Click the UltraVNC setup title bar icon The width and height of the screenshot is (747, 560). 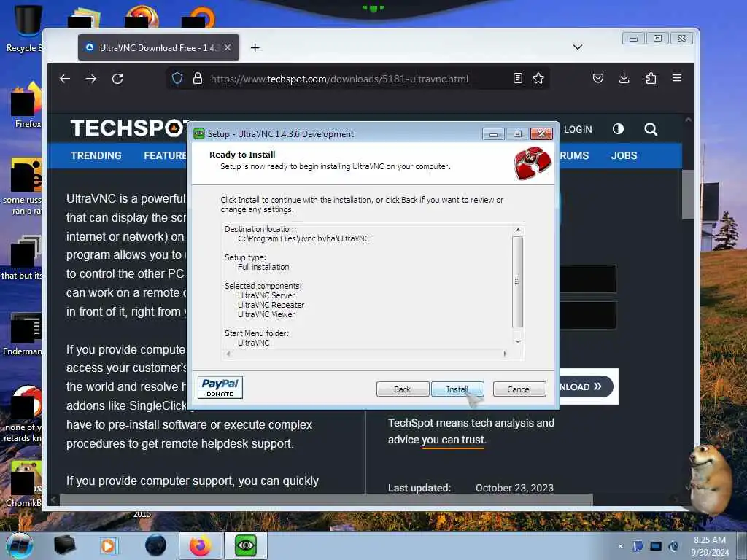[198, 134]
